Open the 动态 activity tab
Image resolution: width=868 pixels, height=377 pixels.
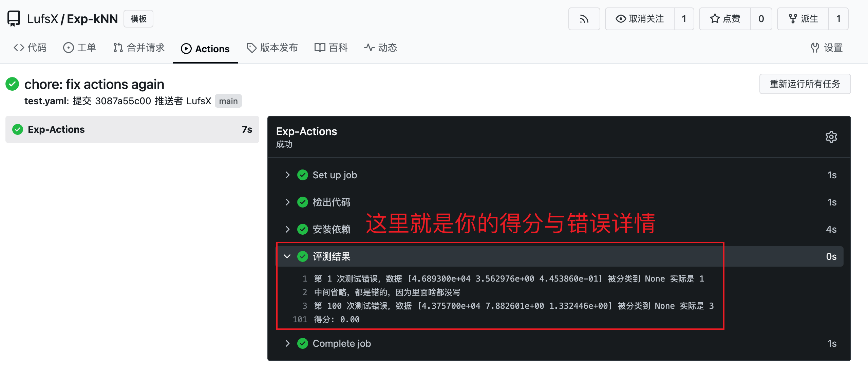coord(380,48)
